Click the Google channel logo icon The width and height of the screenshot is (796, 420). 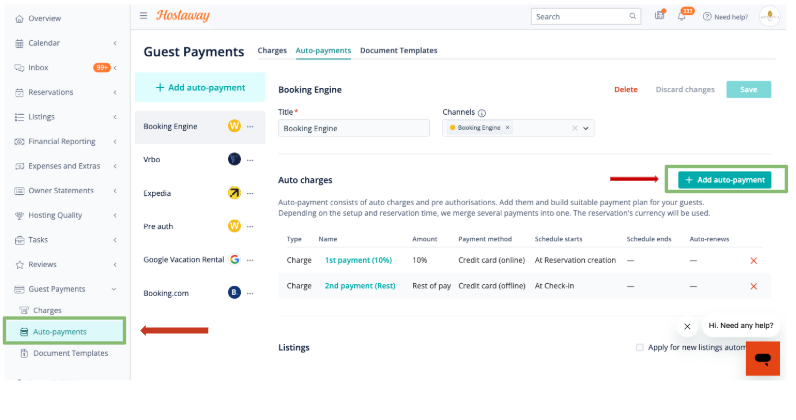(x=234, y=260)
